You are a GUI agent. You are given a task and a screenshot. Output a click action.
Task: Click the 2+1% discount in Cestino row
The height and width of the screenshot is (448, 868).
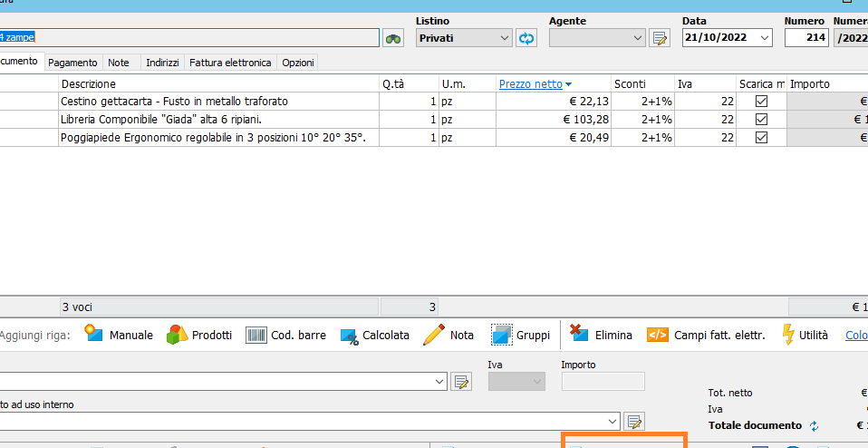point(642,102)
